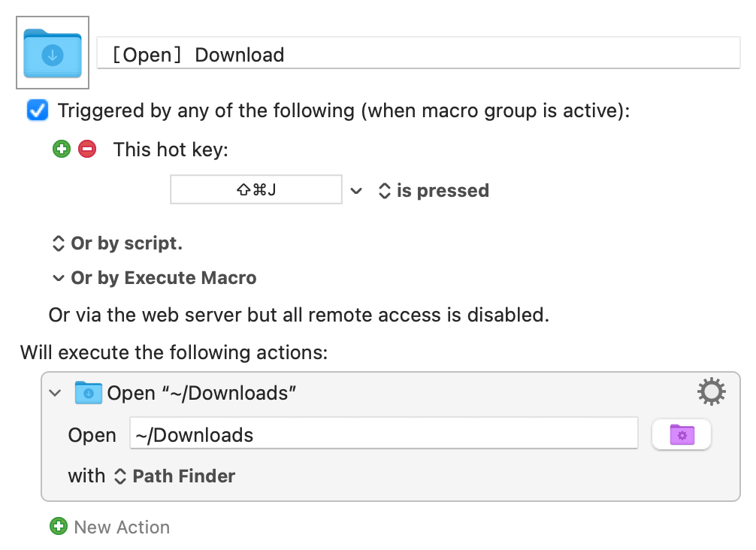Click the macro's Downloads folder icon well
The height and width of the screenshot is (550, 756).
53,53
